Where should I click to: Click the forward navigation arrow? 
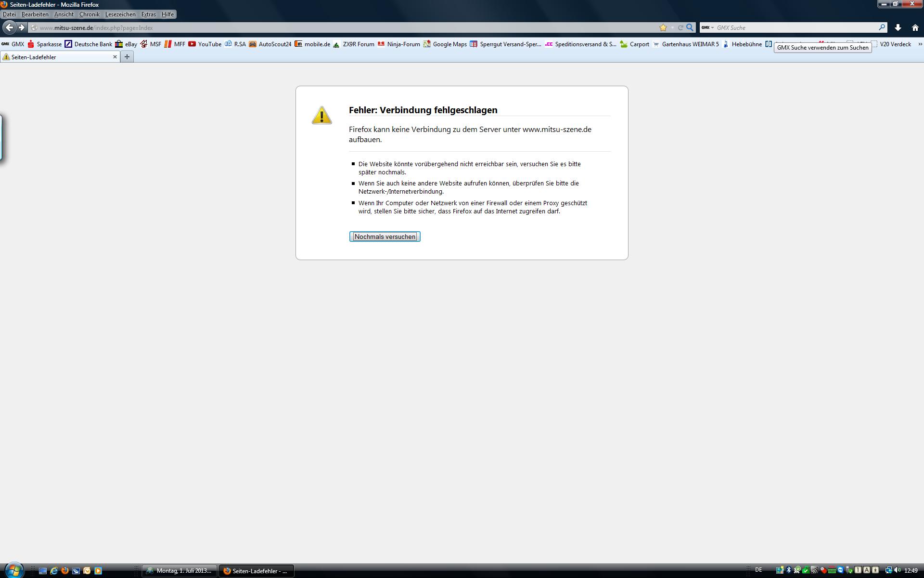[x=22, y=27]
